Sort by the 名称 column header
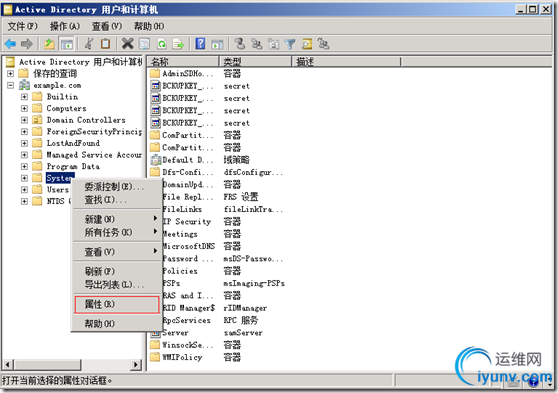The image size is (558, 393). click(x=183, y=62)
